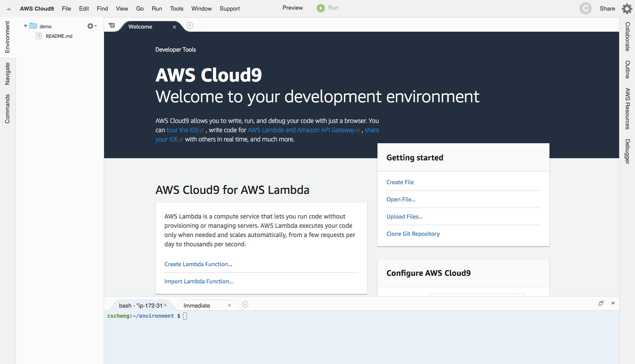Image resolution: width=635 pixels, height=364 pixels.
Task: Open a new terminal using the plus icon
Action: tap(245, 304)
